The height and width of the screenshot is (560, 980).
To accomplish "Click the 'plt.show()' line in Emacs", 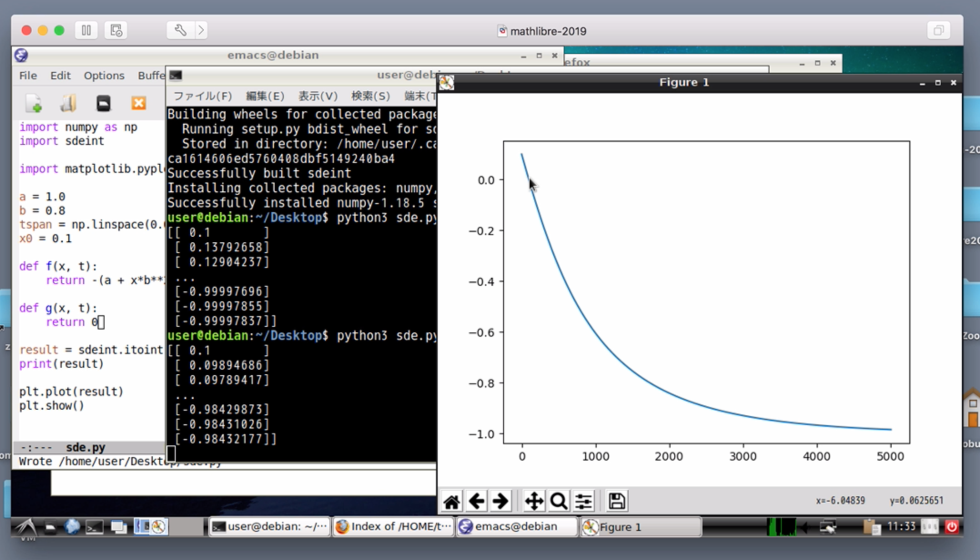I will click(x=52, y=406).
